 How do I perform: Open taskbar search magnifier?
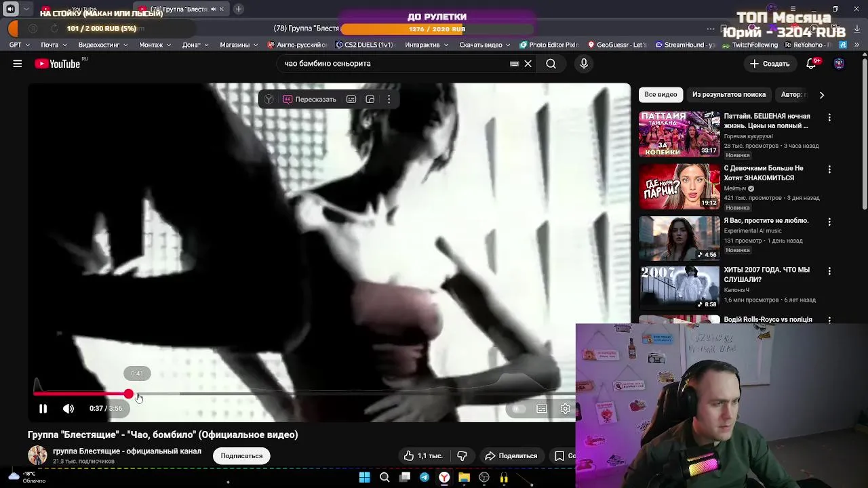(384, 478)
